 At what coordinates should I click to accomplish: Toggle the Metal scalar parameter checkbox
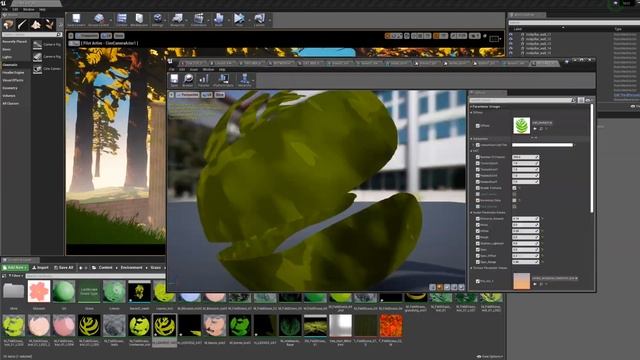tap(478, 225)
